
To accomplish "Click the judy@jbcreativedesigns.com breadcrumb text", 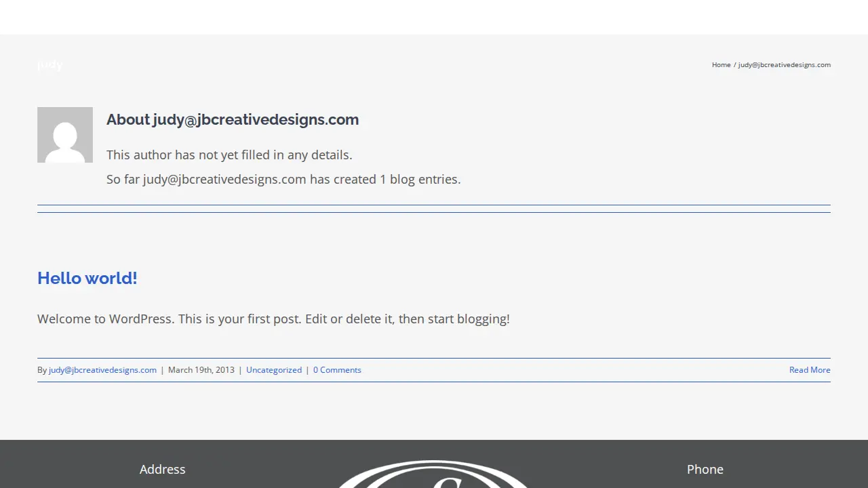I will 785,65.
